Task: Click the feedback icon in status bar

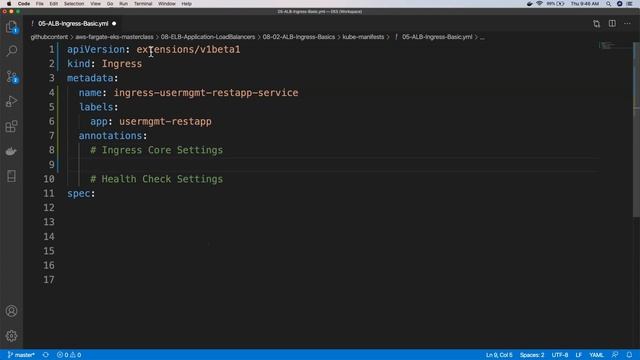Action: [x=615, y=355]
